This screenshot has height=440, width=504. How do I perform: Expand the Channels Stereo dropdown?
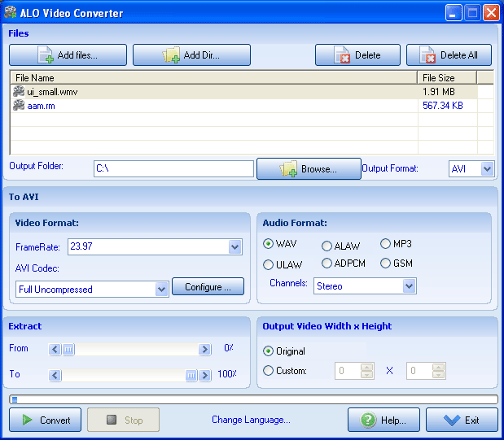(409, 285)
